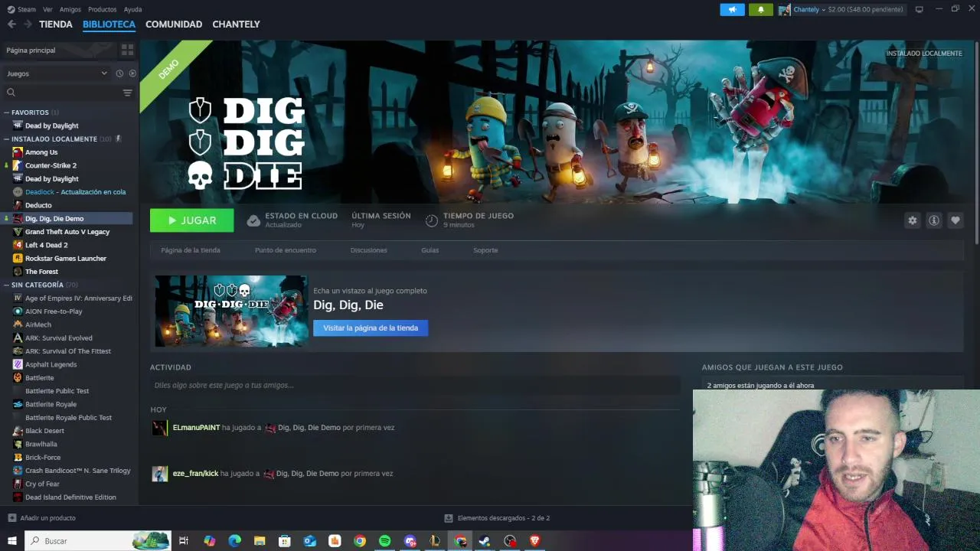
Task: Open the Ver menu
Action: point(47,9)
